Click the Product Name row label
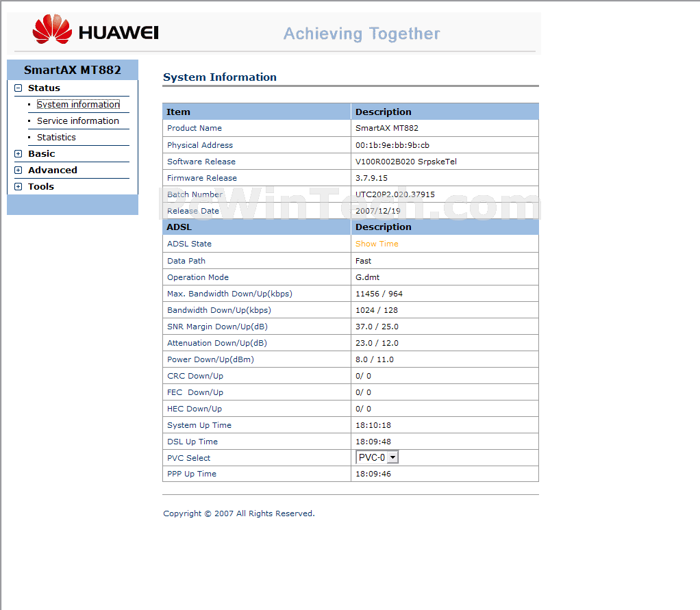 (x=195, y=129)
